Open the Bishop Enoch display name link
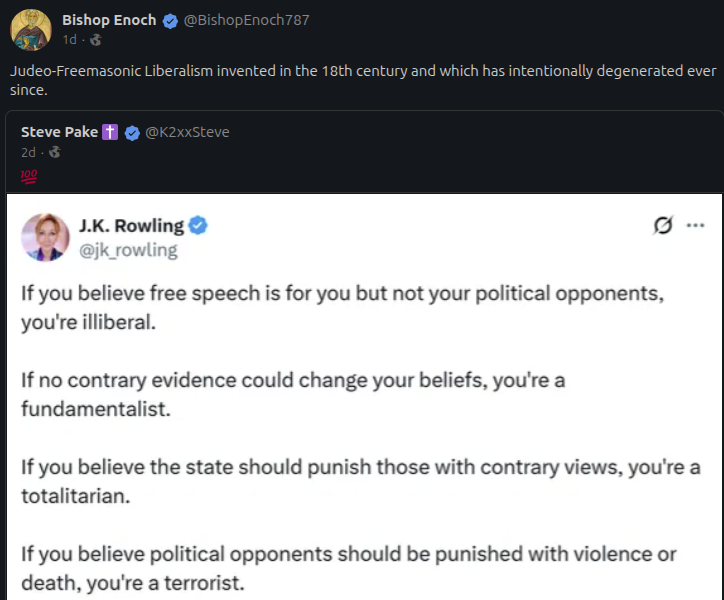 point(109,20)
